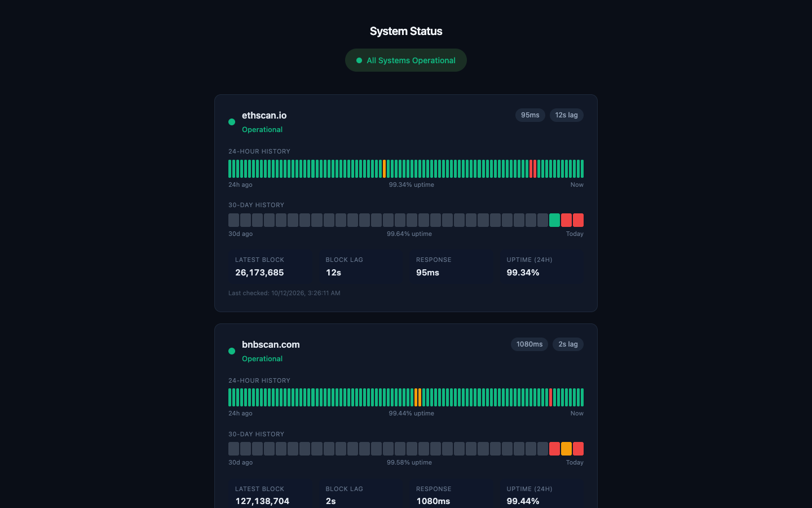Click the 30-DAY HISTORY label in ethscan.io card
Image resolution: width=812 pixels, height=508 pixels.
click(x=256, y=205)
